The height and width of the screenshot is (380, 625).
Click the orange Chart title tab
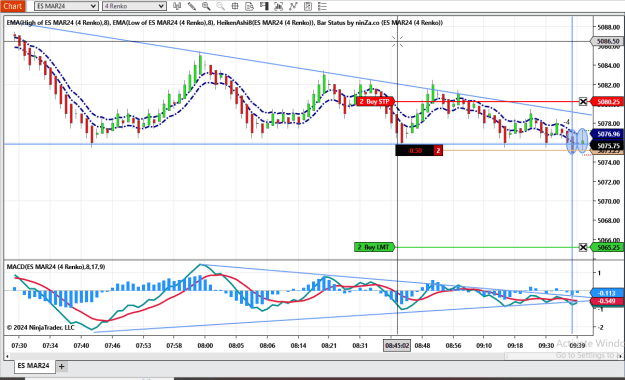[12, 6]
